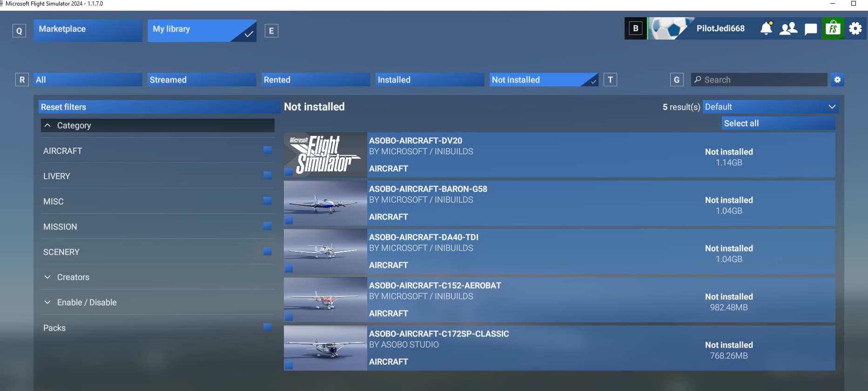Select the Rented filter tab
Image resolution: width=868 pixels, height=391 pixels.
pos(316,80)
